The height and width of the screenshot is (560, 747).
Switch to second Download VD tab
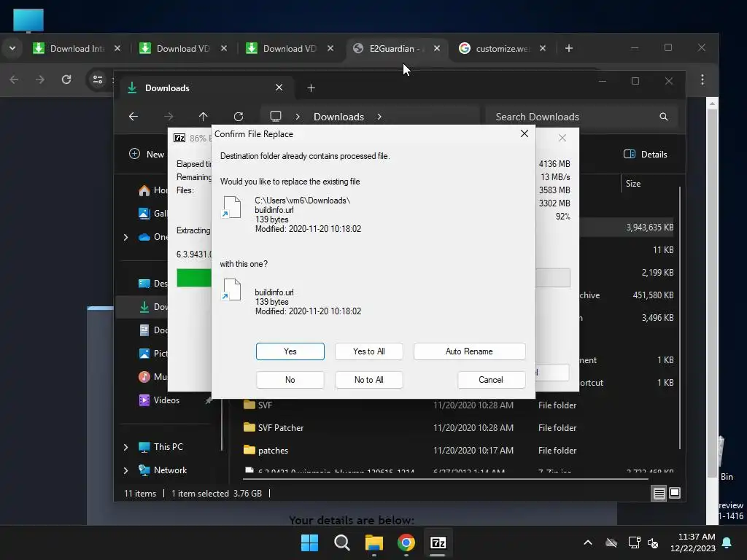point(289,49)
